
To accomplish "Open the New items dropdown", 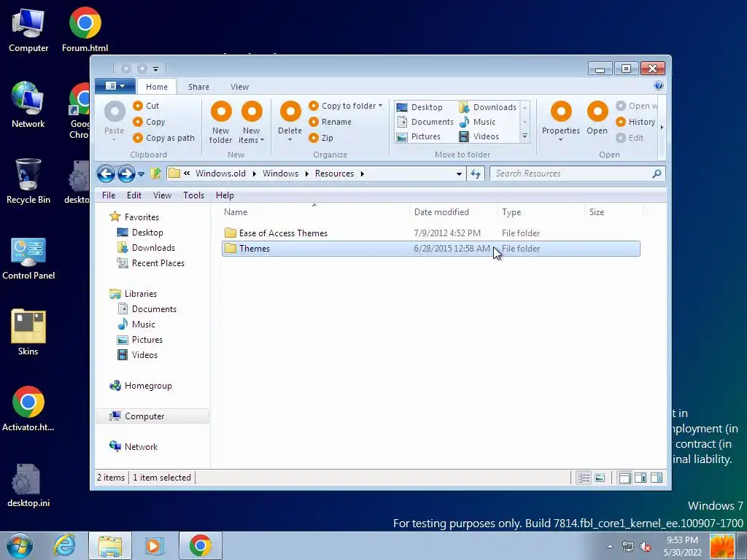I will pos(251,122).
